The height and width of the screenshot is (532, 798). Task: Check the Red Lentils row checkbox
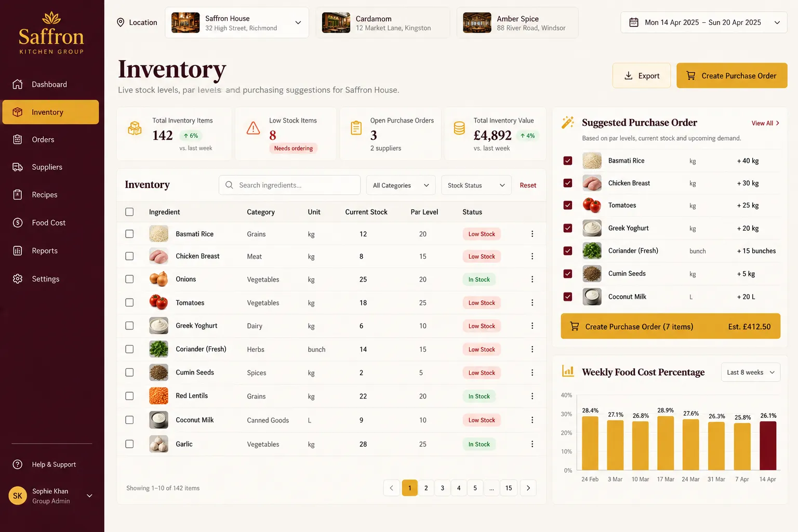[129, 396]
